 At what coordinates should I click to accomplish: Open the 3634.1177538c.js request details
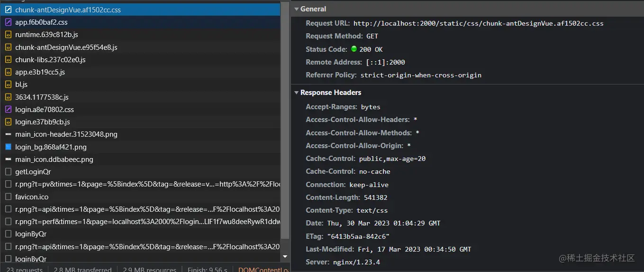tap(42, 97)
